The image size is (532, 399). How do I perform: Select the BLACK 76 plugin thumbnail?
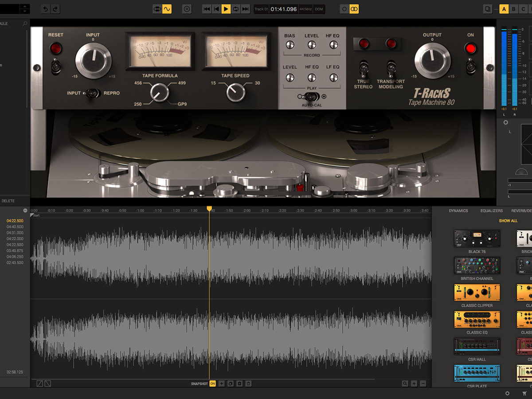(477, 238)
